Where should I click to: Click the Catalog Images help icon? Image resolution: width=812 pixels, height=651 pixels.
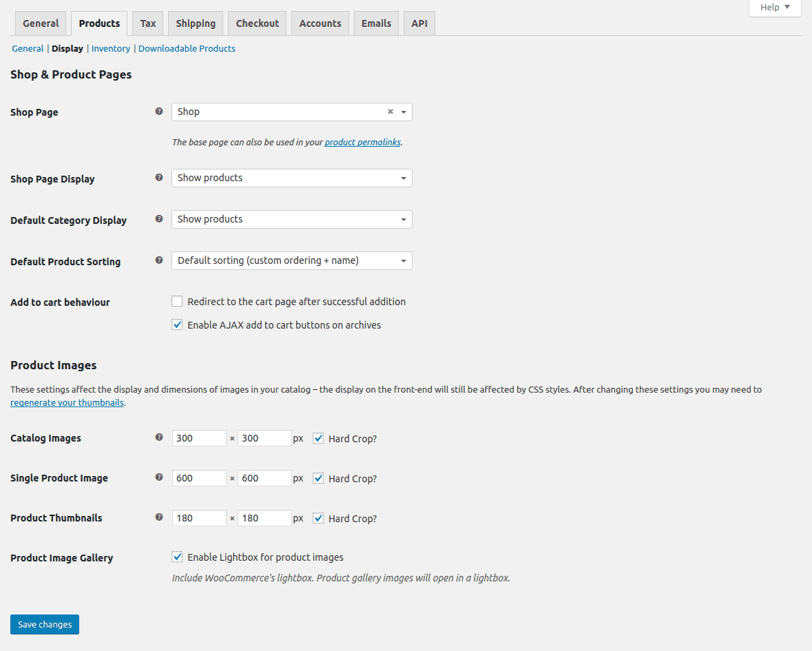click(x=159, y=437)
